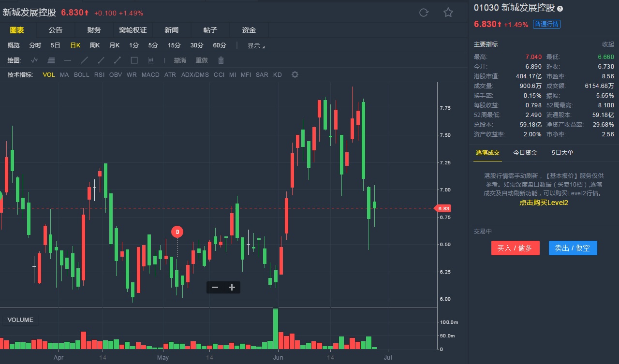Screen dimensions: 619x364
Task: Click the help question mark icon
Action: (560, 9)
